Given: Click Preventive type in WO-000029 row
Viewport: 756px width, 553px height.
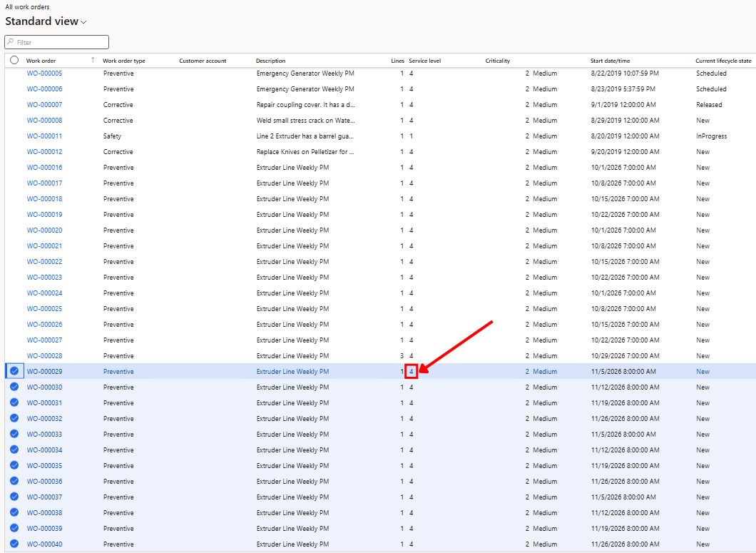Looking at the screenshot, I should pos(118,372).
